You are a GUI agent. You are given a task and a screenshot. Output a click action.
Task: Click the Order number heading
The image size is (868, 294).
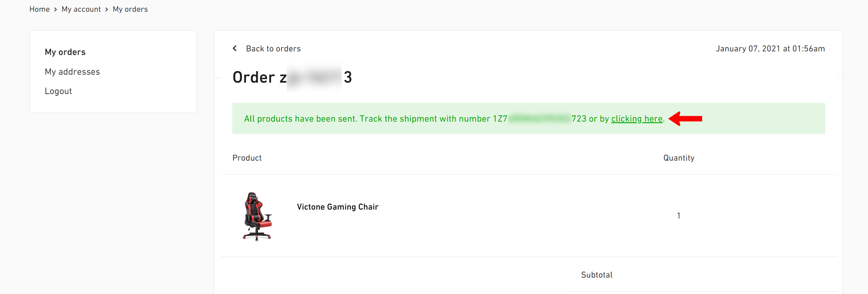[292, 77]
